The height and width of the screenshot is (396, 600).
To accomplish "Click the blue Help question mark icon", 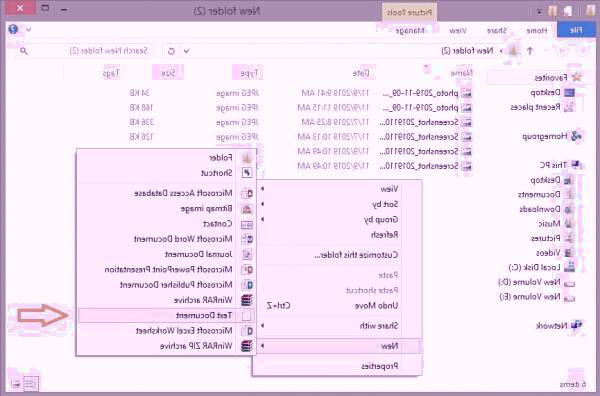I will click(13, 29).
